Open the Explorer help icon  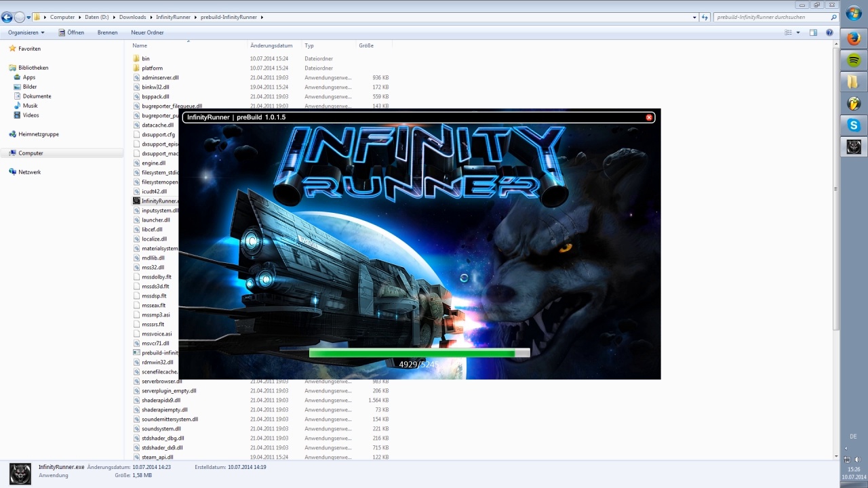click(x=829, y=33)
